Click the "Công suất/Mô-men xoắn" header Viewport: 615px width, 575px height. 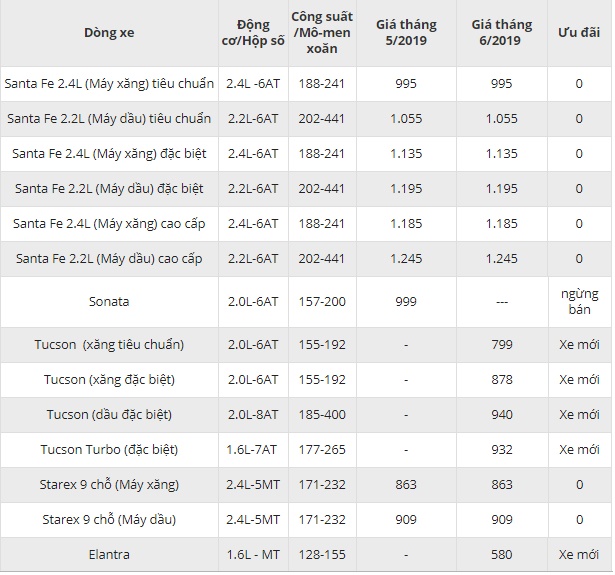pos(320,33)
